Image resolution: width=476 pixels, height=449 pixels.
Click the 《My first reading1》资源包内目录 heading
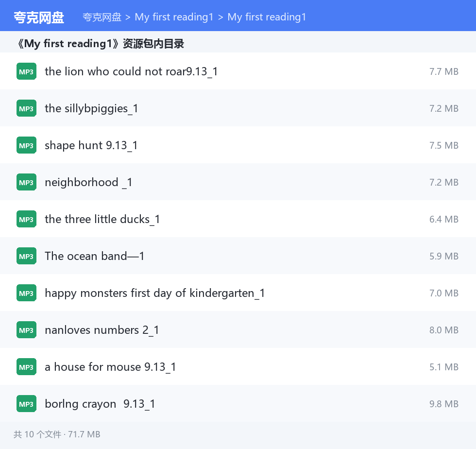100,44
